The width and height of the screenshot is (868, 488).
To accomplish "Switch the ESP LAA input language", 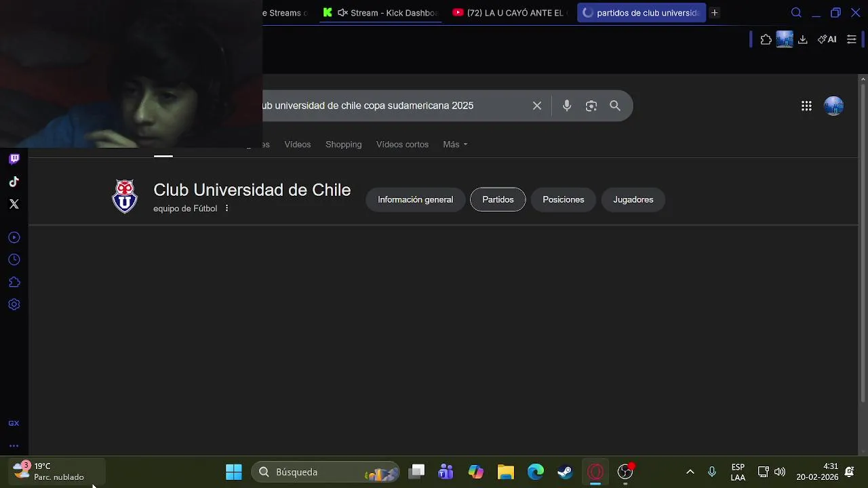I will coord(738,472).
